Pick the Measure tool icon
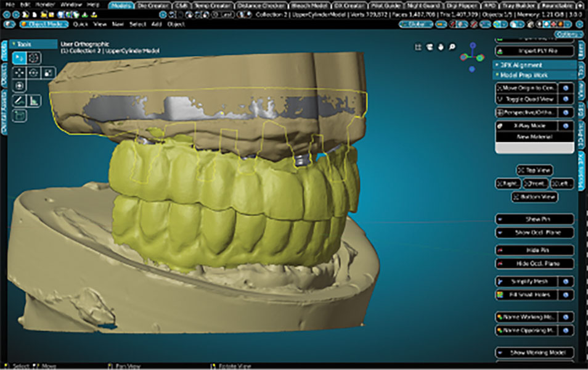 [x=33, y=101]
